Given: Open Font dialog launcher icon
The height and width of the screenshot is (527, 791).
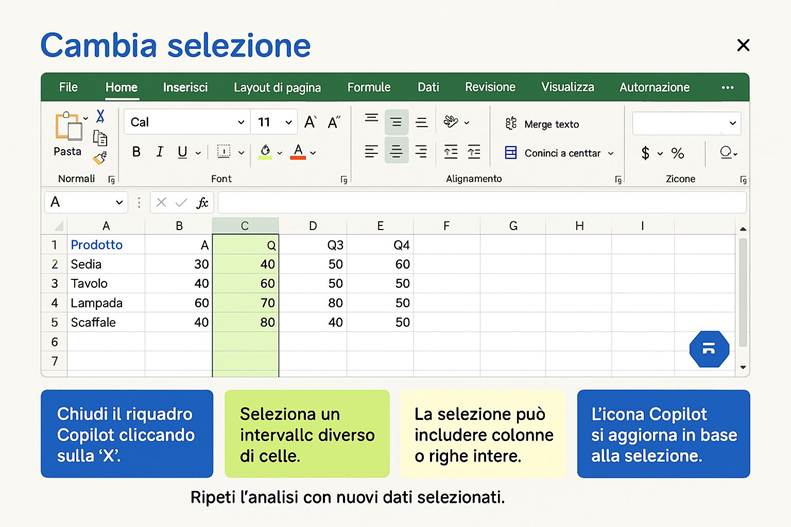Looking at the screenshot, I should 344,180.
